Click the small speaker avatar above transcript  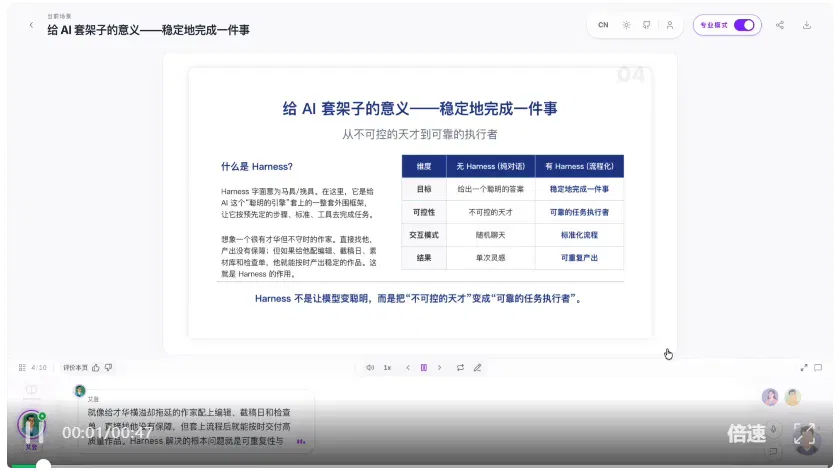click(x=80, y=391)
